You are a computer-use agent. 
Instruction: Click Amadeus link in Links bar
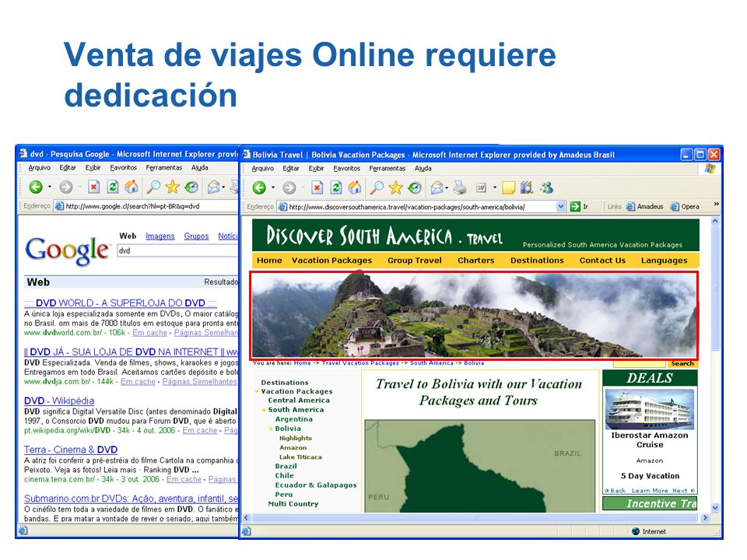coord(644,207)
